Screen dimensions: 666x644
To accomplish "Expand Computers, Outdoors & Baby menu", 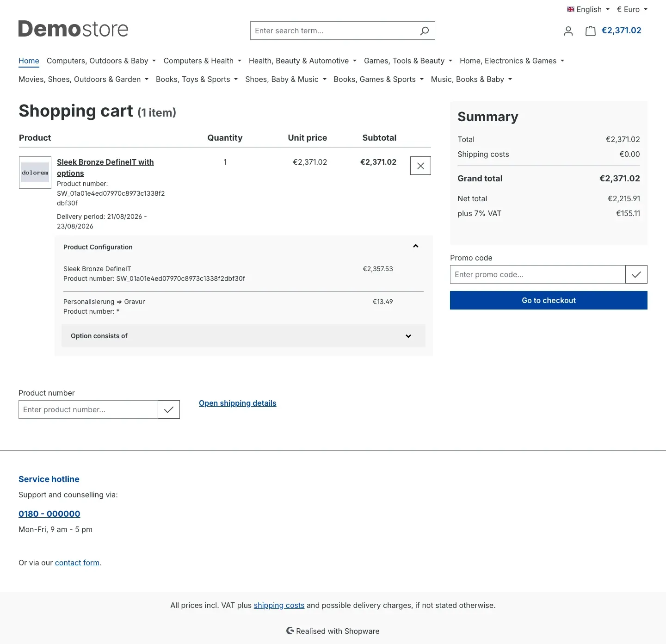I will point(101,61).
